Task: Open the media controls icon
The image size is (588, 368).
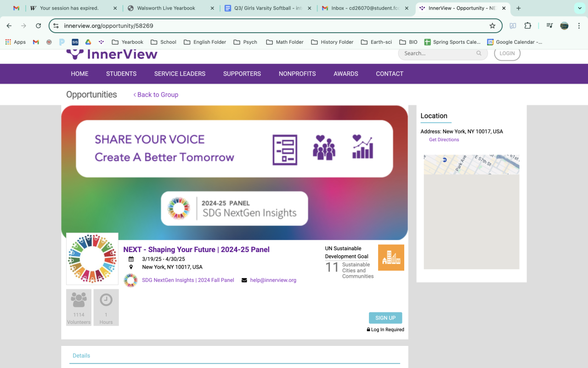Action: 549,26
